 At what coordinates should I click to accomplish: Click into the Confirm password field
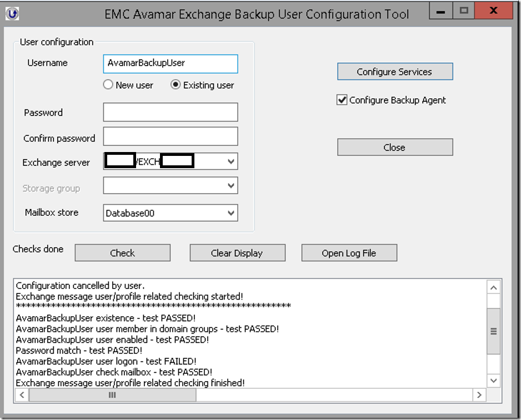[171, 136]
